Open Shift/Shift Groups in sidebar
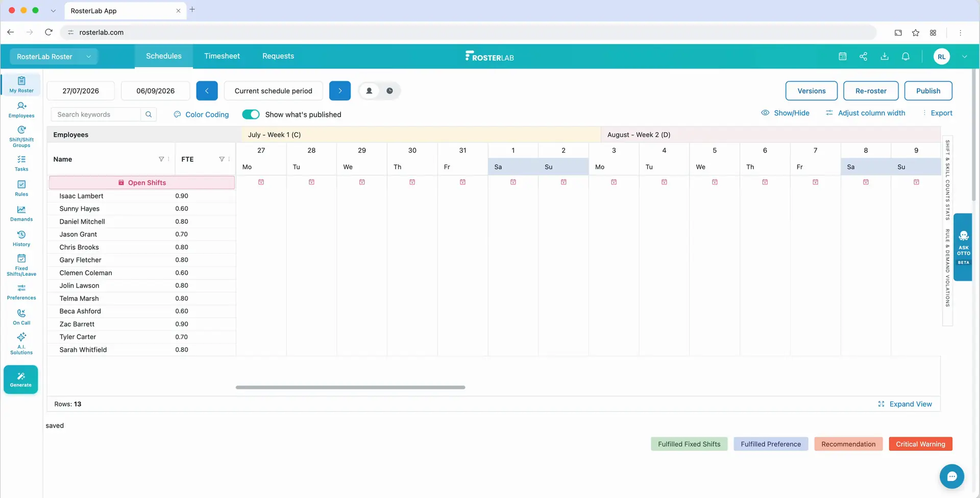This screenshot has width=980, height=498. pos(21,136)
